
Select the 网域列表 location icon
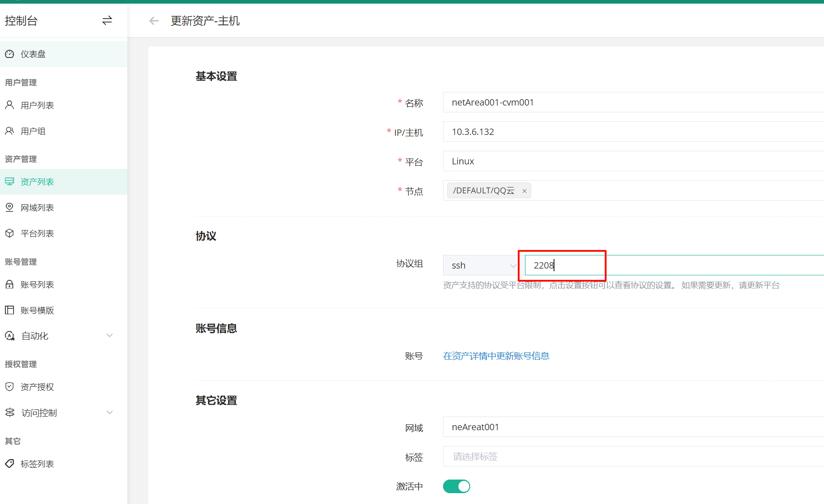pyautogui.click(x=10, y=207)
